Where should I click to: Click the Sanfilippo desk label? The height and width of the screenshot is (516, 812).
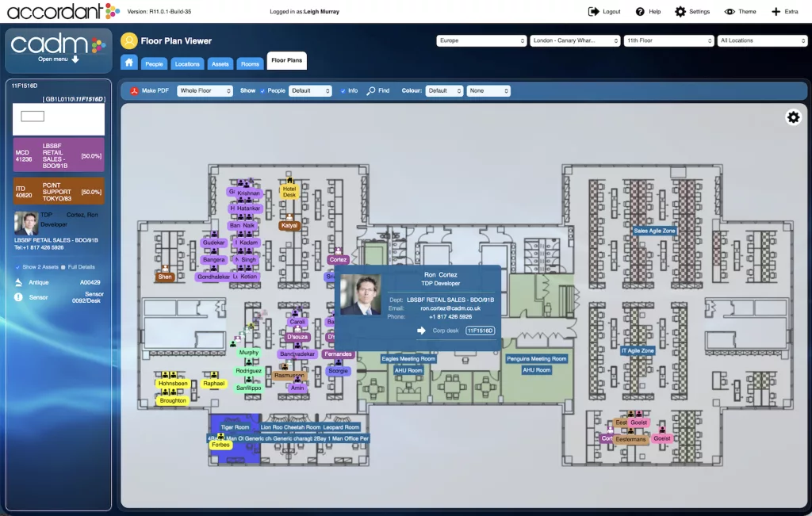pyautogui.click(x=248, y=388)
